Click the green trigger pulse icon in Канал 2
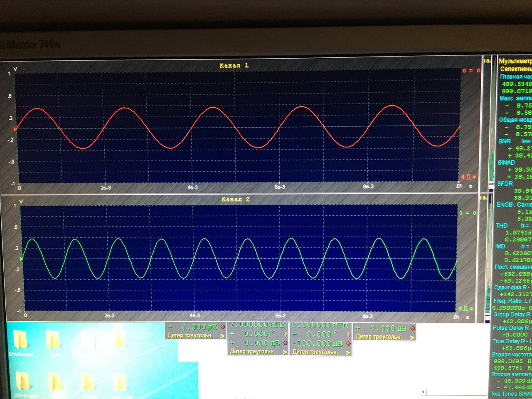The width and height of the screenshot is (532, 399). tap(465, 308)
